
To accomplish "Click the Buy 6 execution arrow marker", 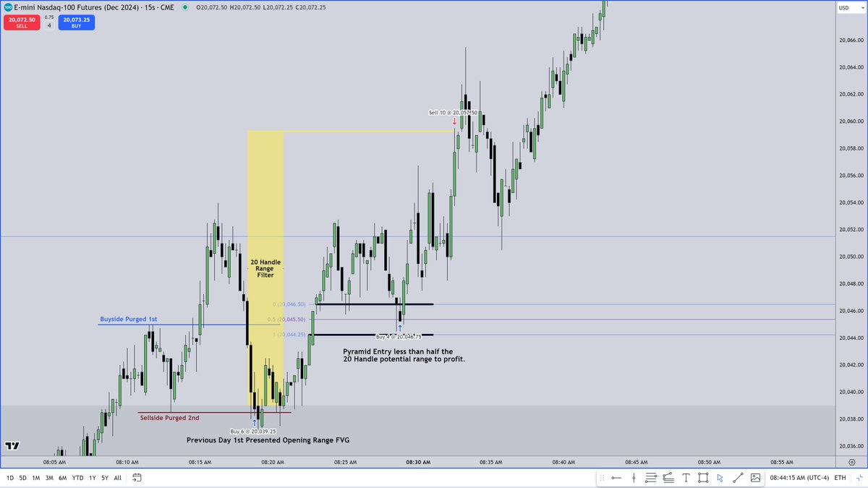I will (255, 422).
